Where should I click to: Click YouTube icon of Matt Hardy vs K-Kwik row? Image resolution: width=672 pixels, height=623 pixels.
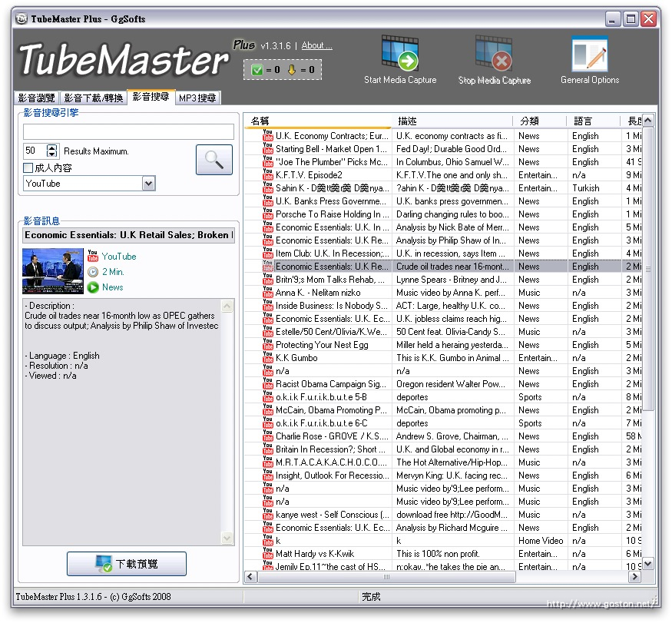268,553
